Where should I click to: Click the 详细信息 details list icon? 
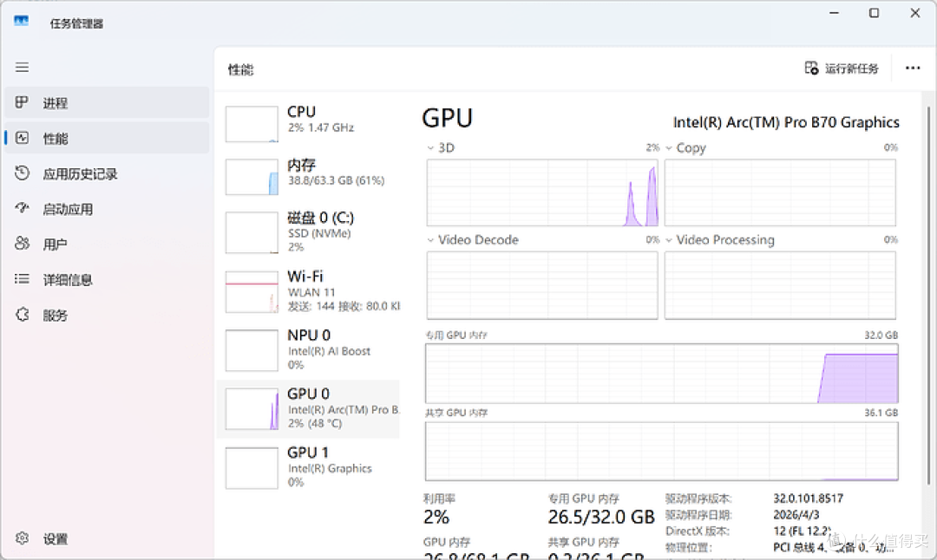pyautogui.click(x=22, y=279)
